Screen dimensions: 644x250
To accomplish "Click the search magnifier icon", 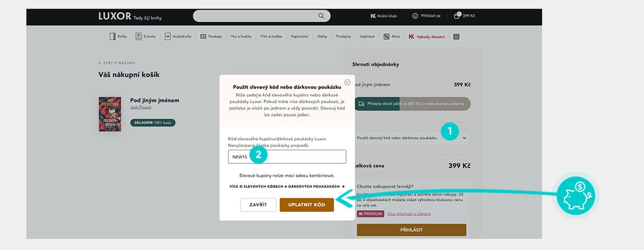I will tap(321, 16).
